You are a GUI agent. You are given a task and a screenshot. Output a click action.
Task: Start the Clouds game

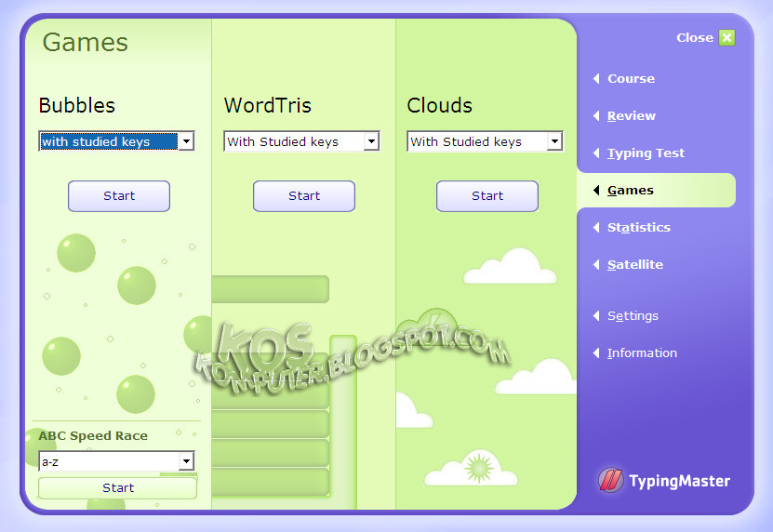pyautogui.click(x=487, y=195)
